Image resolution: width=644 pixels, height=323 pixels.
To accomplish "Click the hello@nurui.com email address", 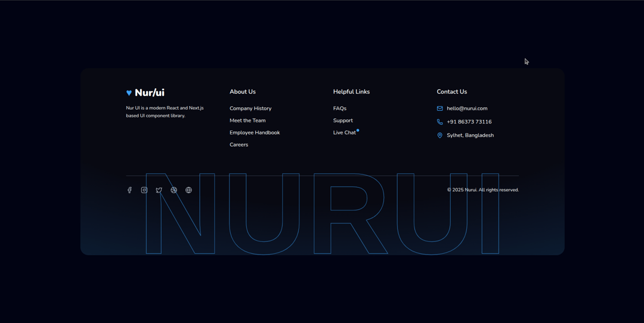I will coord(467,108).
